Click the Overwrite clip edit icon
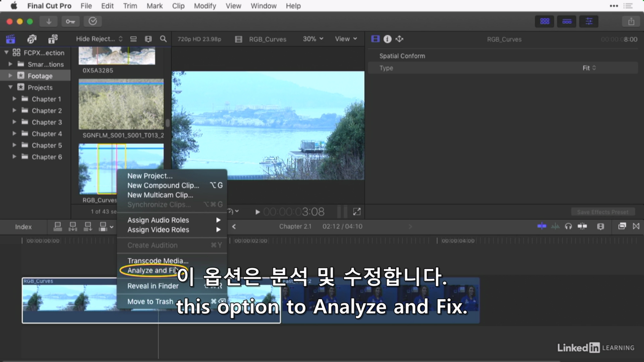This screenshot has width=644, height=362. click(x=103, y=226)
